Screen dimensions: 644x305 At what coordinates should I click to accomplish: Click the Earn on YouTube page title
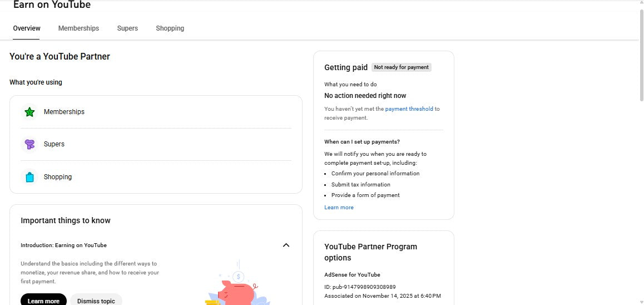coord(52,5)
